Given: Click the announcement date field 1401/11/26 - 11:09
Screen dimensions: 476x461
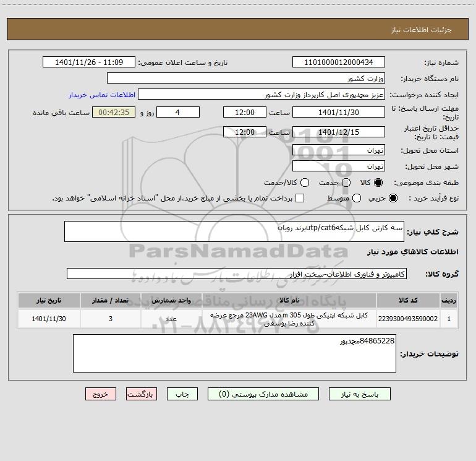Looking at the screenshot, I should coord(89,62).
